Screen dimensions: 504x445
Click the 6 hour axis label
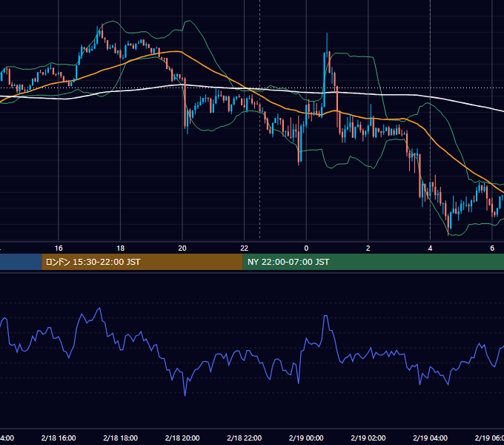coord(492,248)
